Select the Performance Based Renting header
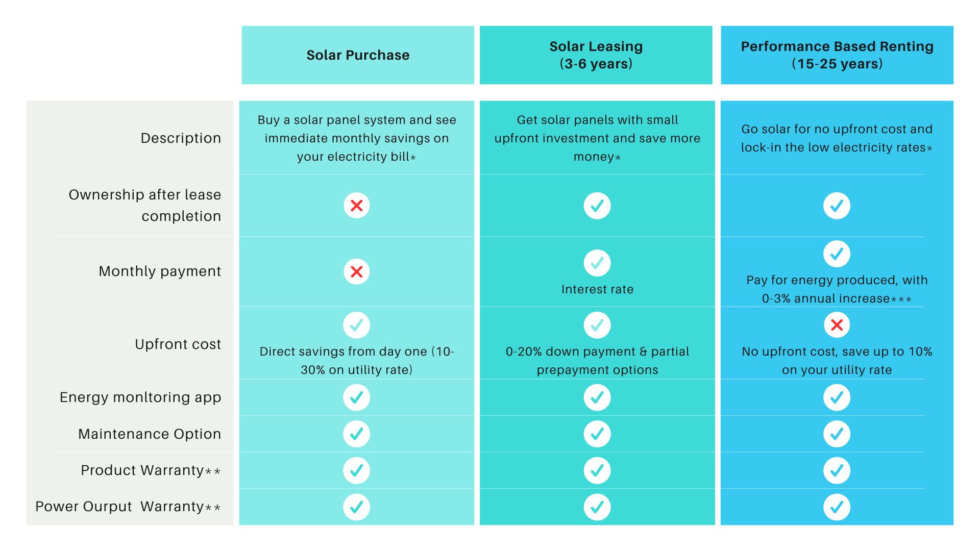The image size is (980, 551). tap(837, 55)
